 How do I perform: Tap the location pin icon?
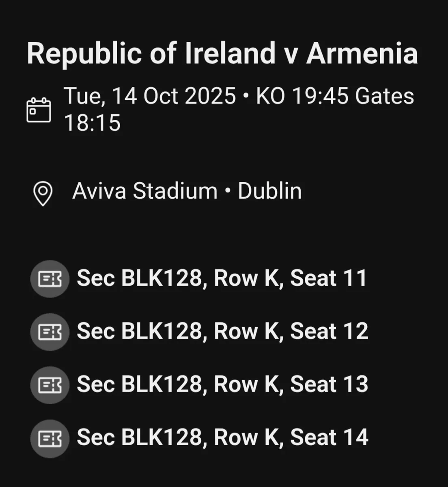(x=43, y=194)
